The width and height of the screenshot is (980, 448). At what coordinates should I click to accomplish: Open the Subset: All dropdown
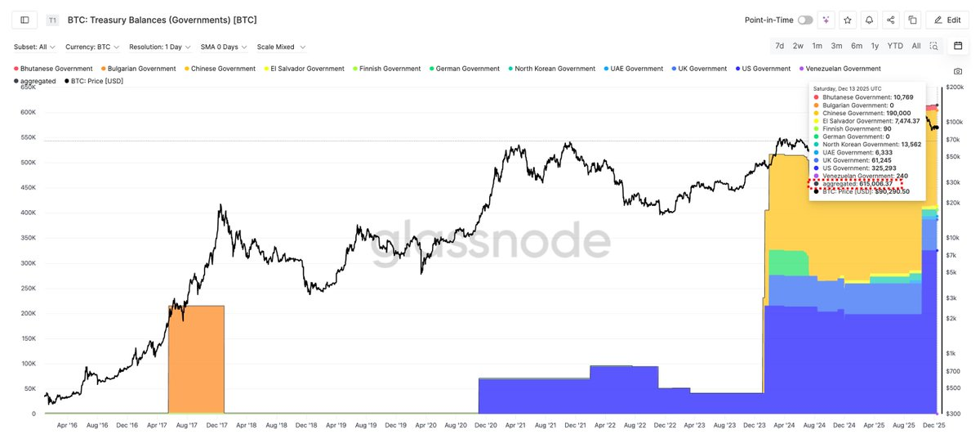coord(35,47)
